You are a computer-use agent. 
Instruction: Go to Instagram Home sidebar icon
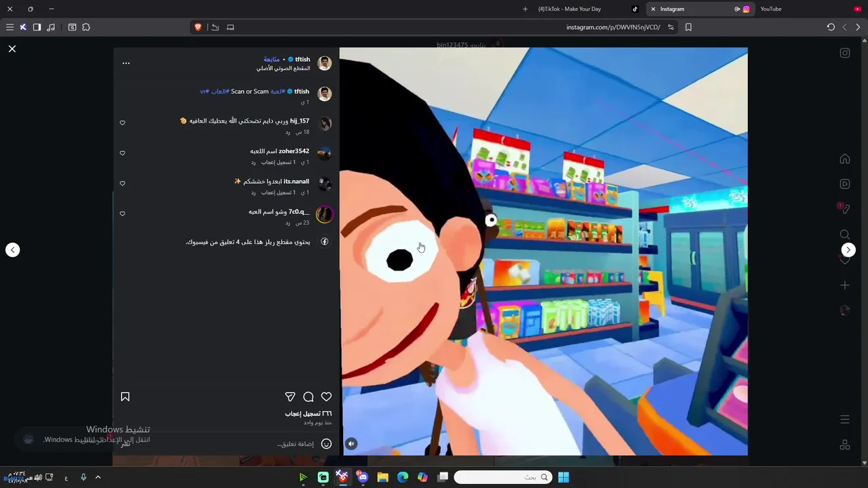(845, 159)
